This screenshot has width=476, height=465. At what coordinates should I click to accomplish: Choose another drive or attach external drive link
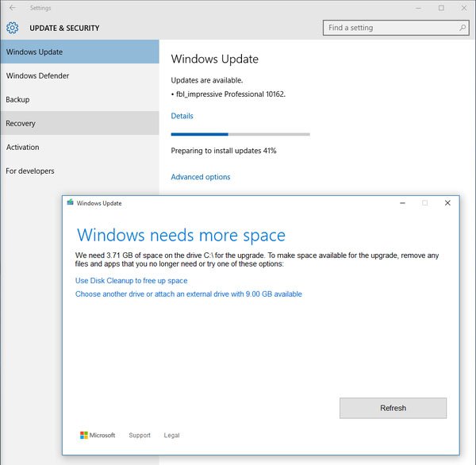189,294
